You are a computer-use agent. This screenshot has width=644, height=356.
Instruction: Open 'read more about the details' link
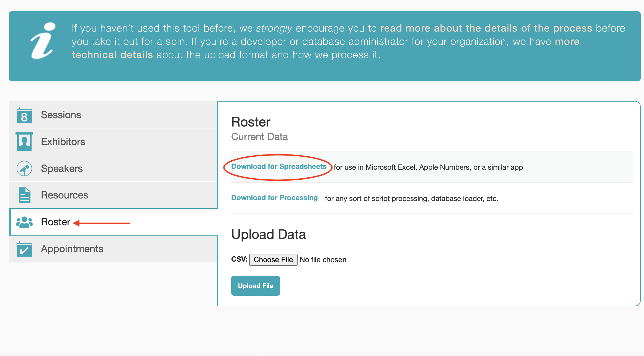coord(486,28)
